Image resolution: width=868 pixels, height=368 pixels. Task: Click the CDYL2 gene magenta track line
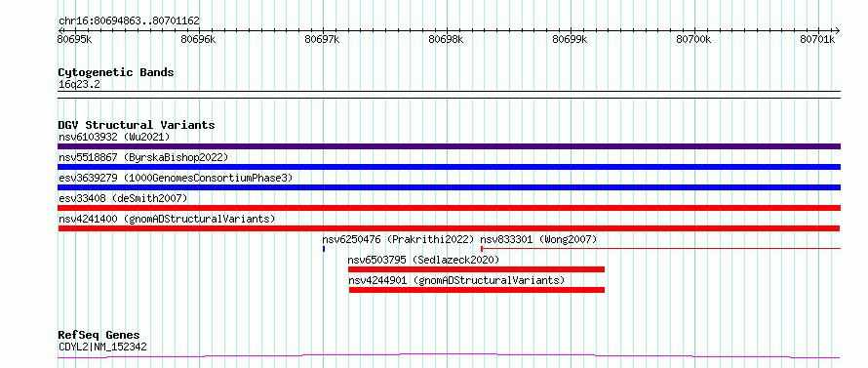tap(449, 356)
